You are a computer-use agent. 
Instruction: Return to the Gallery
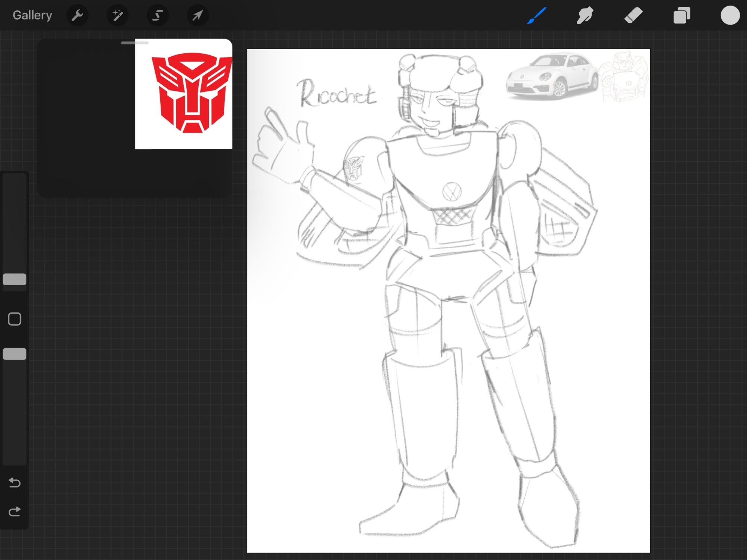pos(32,15)
